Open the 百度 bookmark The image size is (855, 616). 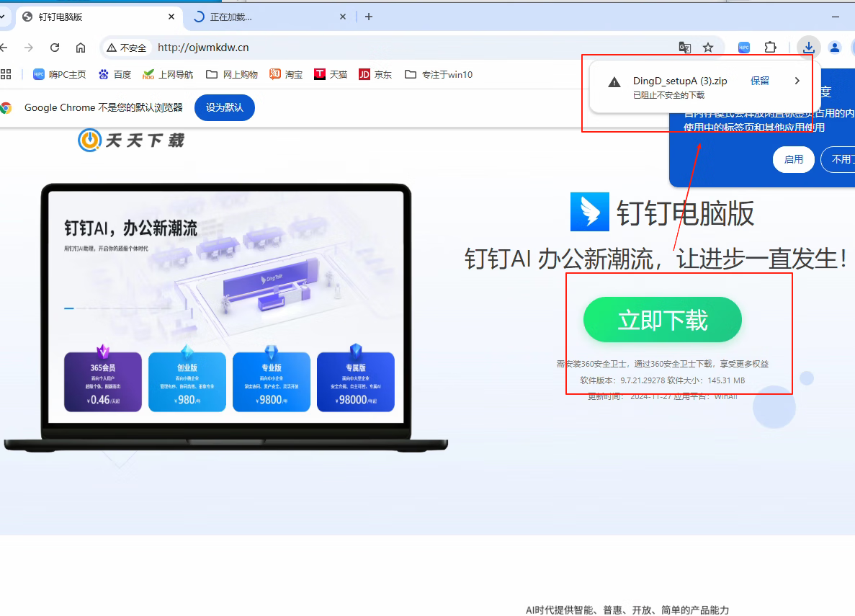[115, 74]
